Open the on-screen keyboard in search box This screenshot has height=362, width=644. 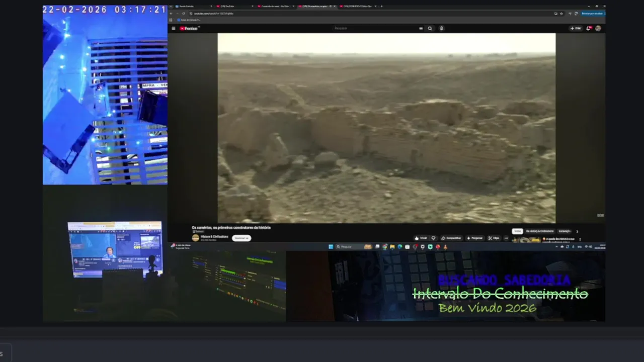(421, 28)
